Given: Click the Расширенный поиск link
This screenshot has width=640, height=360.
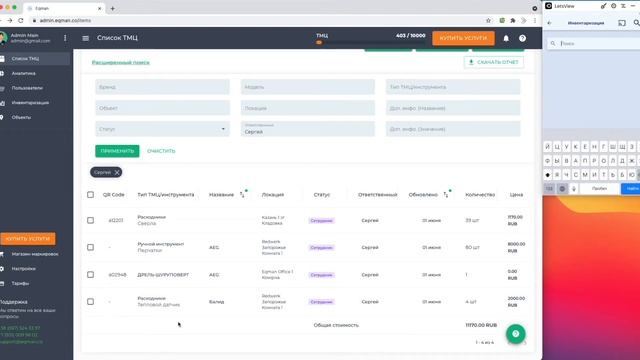Looking at the screenshot, I should click(120, 62).
